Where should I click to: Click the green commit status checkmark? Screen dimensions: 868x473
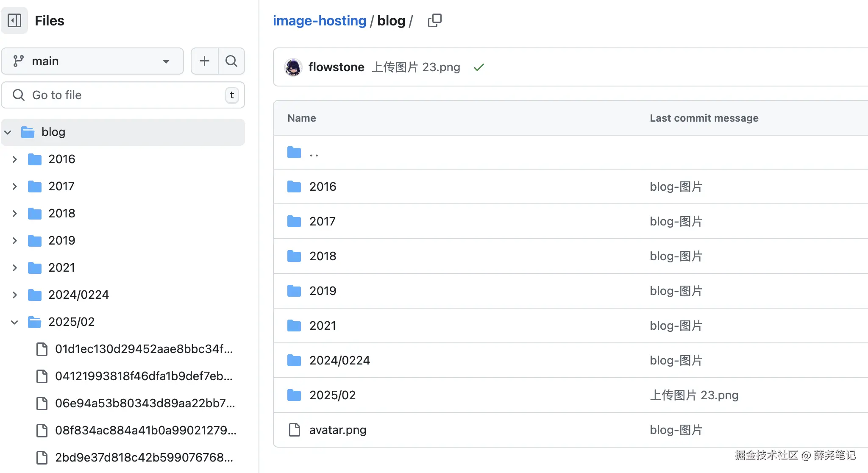pyautogui.click(x=479, y=67)
